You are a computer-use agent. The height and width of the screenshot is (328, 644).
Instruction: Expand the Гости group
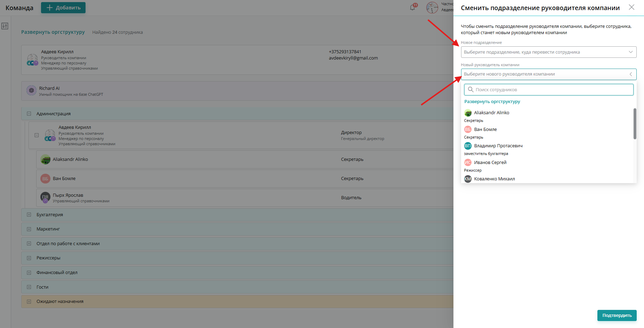tap(29, 287)
